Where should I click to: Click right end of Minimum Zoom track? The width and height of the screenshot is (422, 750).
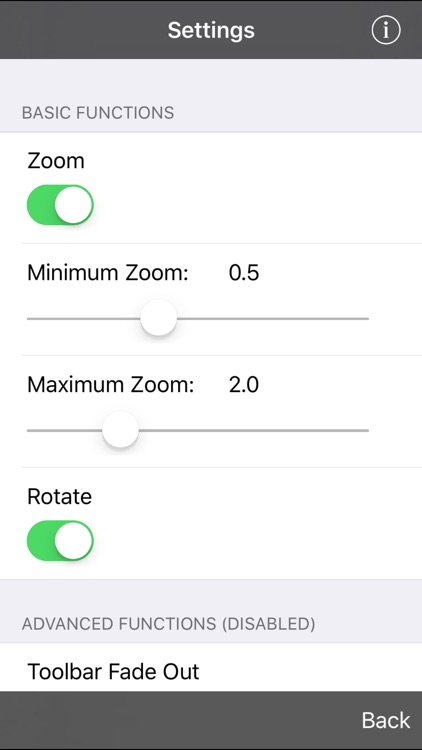[365, 318]
